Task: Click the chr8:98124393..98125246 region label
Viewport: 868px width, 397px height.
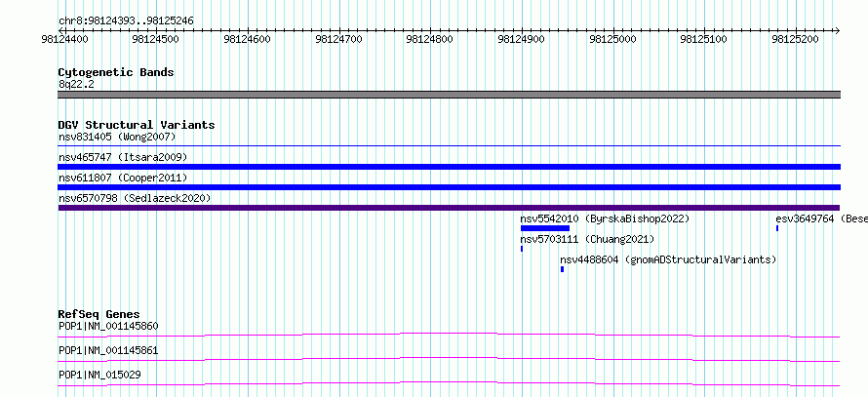Action: pos(126,21)
